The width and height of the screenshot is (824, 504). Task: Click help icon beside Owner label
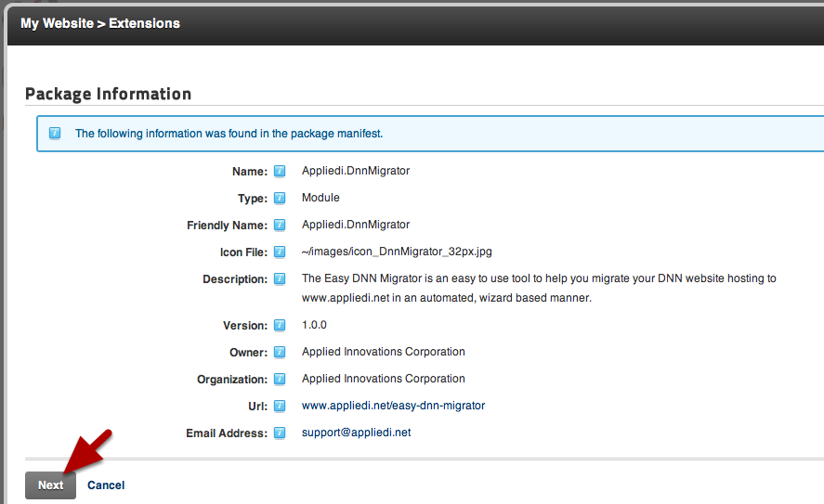(x=280, y=352)
